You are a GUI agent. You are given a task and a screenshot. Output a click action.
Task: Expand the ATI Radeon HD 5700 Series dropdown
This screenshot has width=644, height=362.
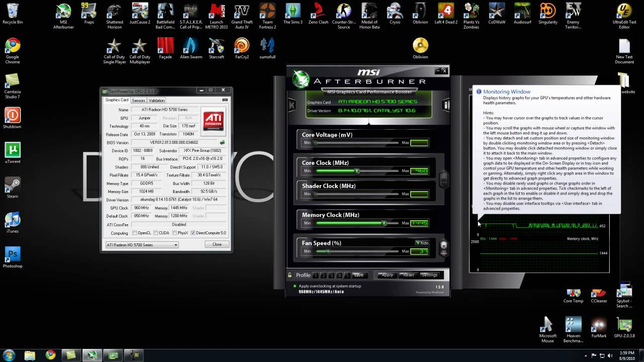(142, 245)
